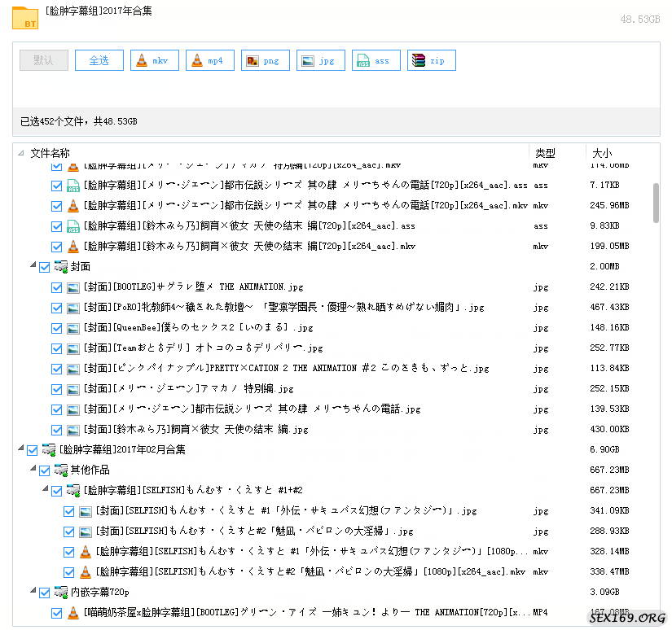Collapse the 其他作品 folder

pyautogui.click(x=33, y=470)
